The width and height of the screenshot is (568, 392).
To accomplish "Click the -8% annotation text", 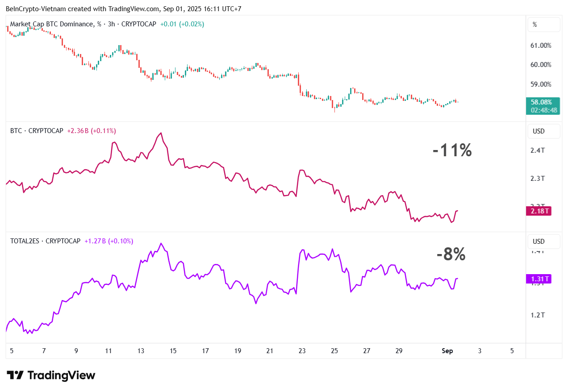I will tap(451, 255).
